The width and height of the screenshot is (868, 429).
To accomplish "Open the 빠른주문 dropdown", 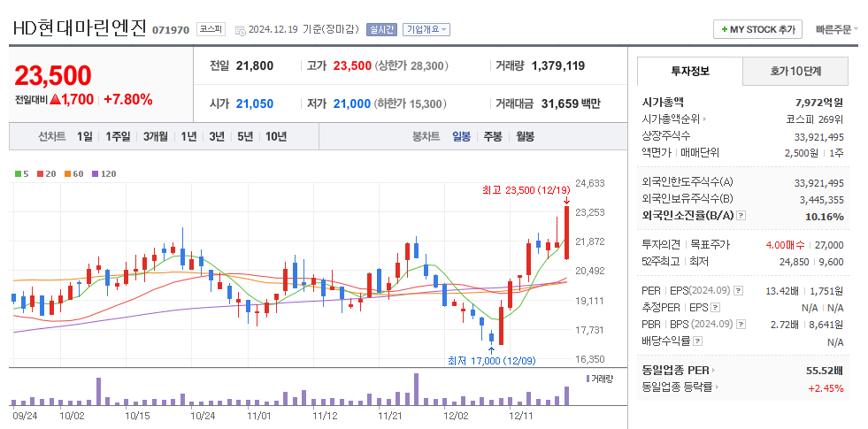I will click(836, 29).
